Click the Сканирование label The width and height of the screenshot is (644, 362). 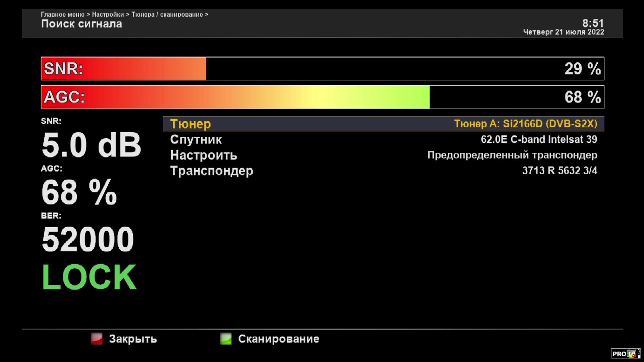[278, 339]
